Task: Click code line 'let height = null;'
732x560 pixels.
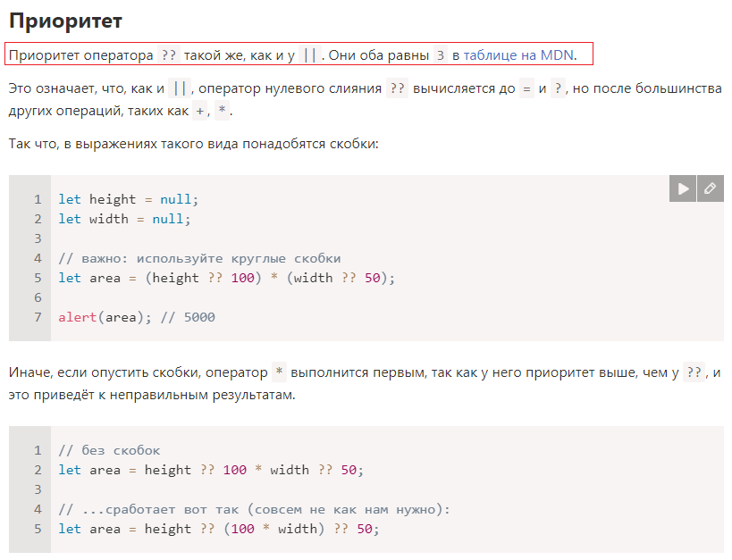Action: coord(129,199)
